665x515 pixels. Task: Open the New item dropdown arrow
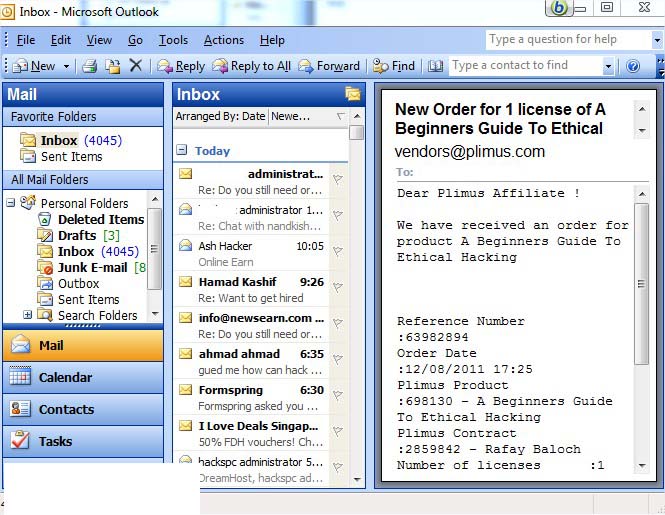tap(66, 66)
